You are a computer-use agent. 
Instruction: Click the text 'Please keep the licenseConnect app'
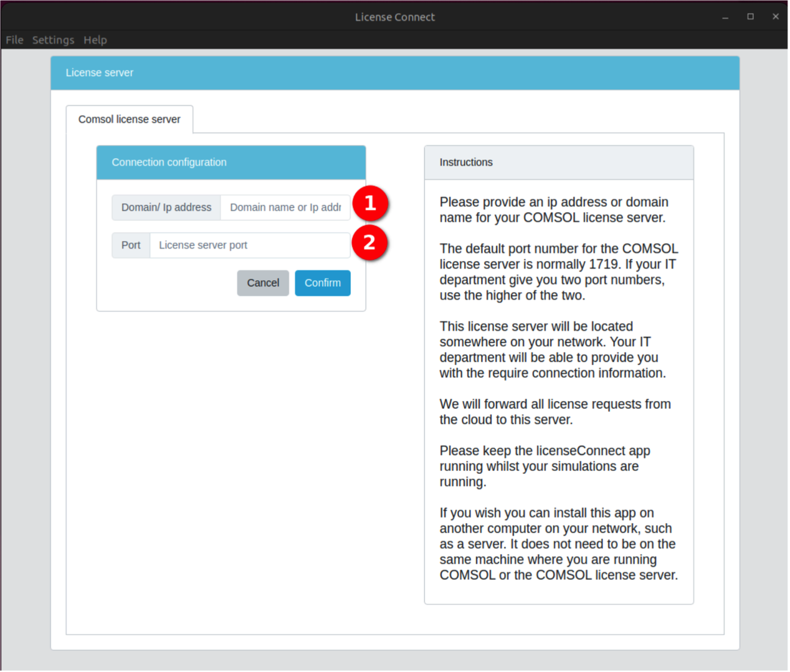[x=545, y=466]
